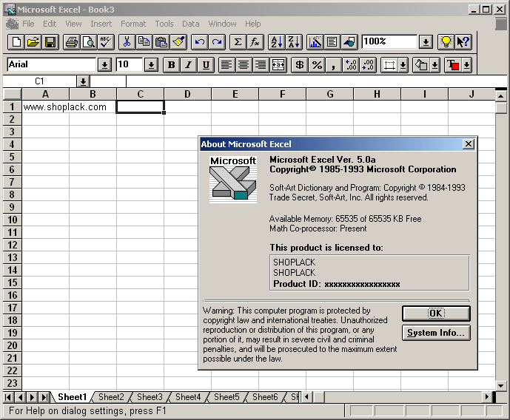Click the Decrease Decimal icon
Viewport: 510px width, 420px height.
click(x=368, y=65)
